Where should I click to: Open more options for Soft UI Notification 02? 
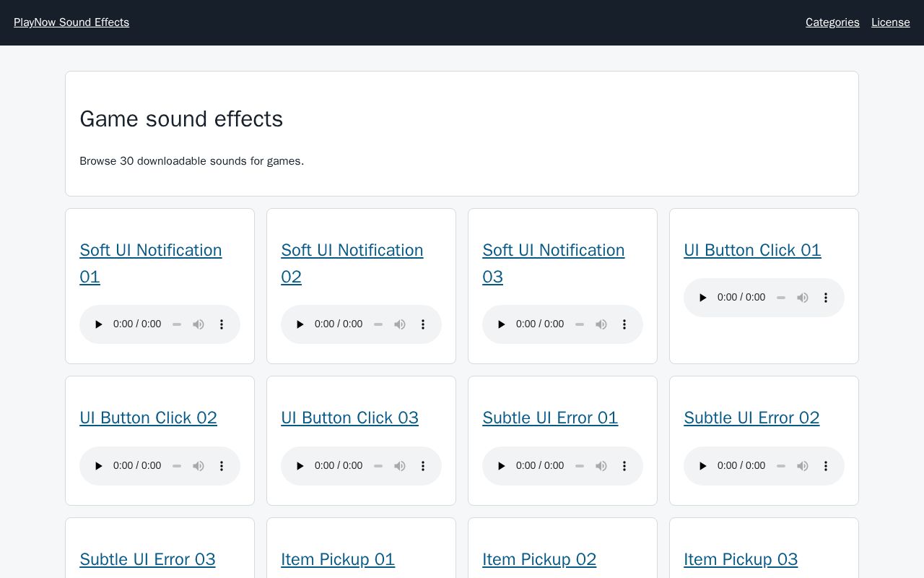tap(423, 324)
